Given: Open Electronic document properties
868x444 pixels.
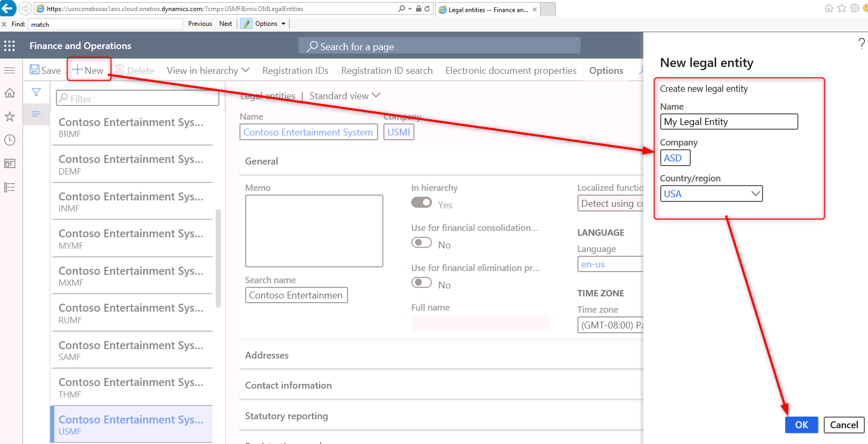Looking at the screenshot, I should coord(511,71).
